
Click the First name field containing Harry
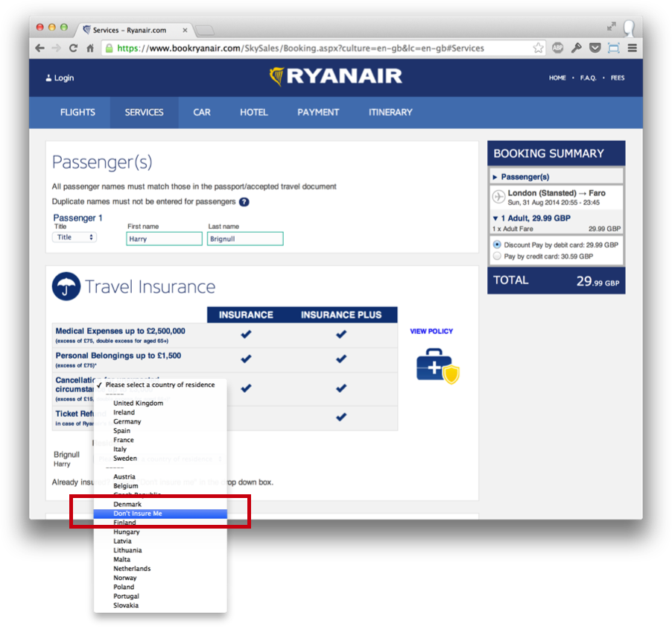tap(164, 239)
